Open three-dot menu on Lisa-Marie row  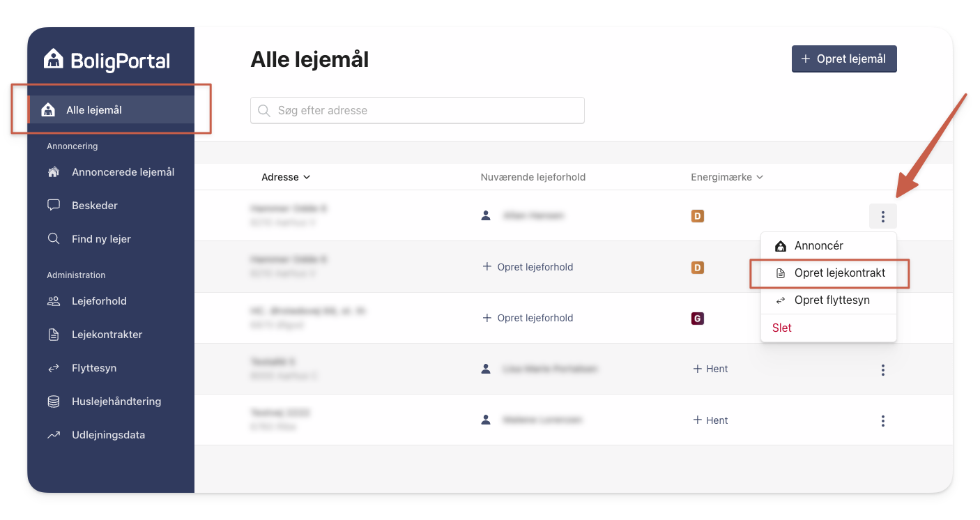coord(882,370)
